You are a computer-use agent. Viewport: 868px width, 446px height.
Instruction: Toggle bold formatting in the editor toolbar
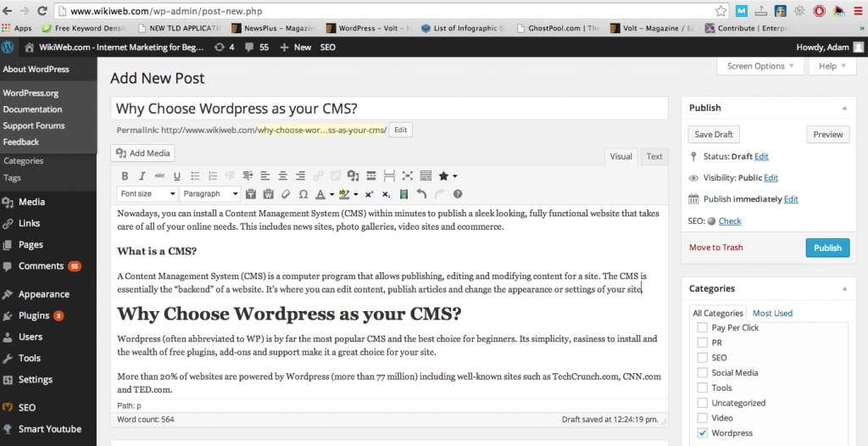[125, 176]
